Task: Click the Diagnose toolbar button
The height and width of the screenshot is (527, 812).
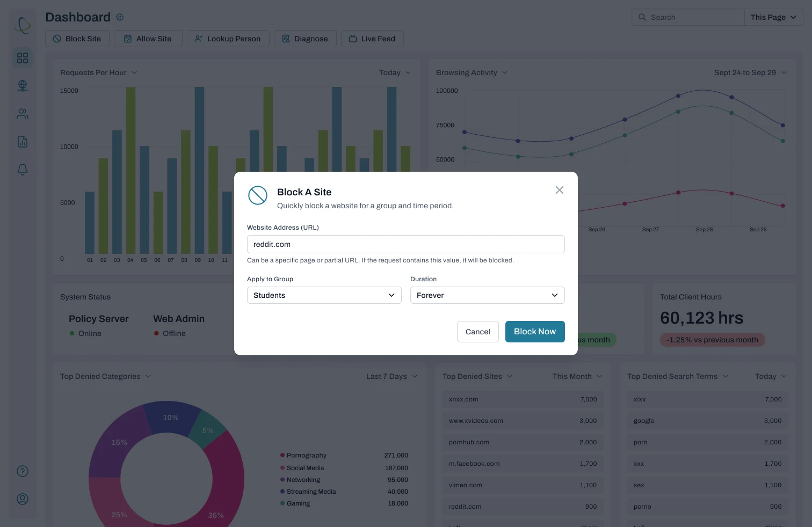Action: (305, 39)
